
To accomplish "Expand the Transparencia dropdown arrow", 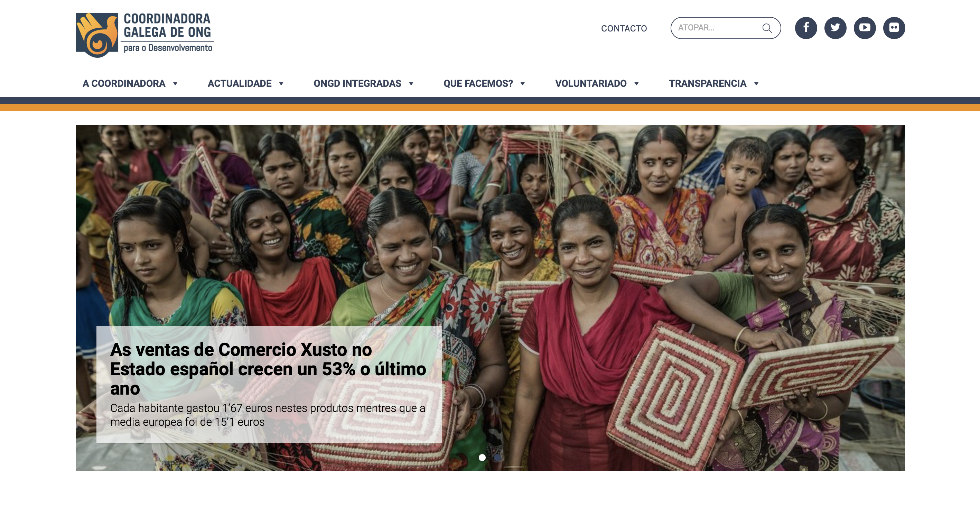I will 756,84.
